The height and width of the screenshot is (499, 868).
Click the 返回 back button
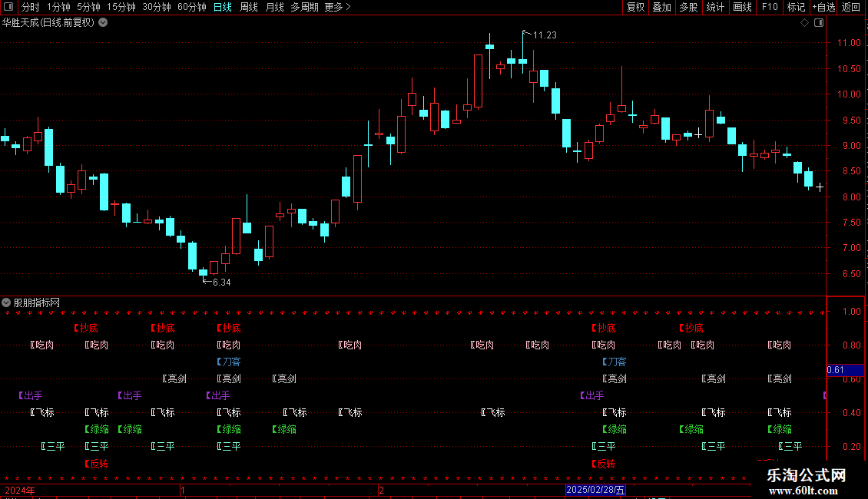(x=851, y=7)
